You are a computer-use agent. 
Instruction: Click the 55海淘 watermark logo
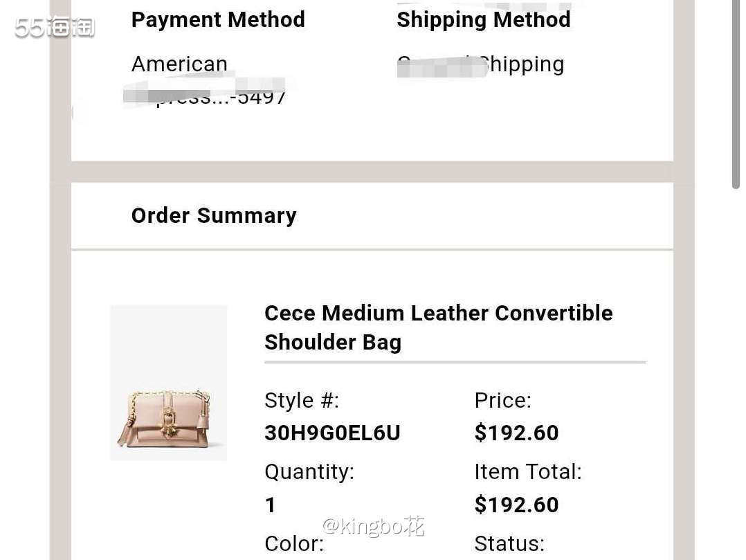55,27
